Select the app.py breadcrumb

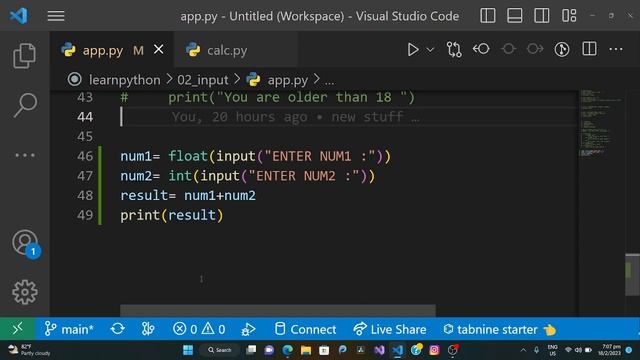(x=287, y=80)
